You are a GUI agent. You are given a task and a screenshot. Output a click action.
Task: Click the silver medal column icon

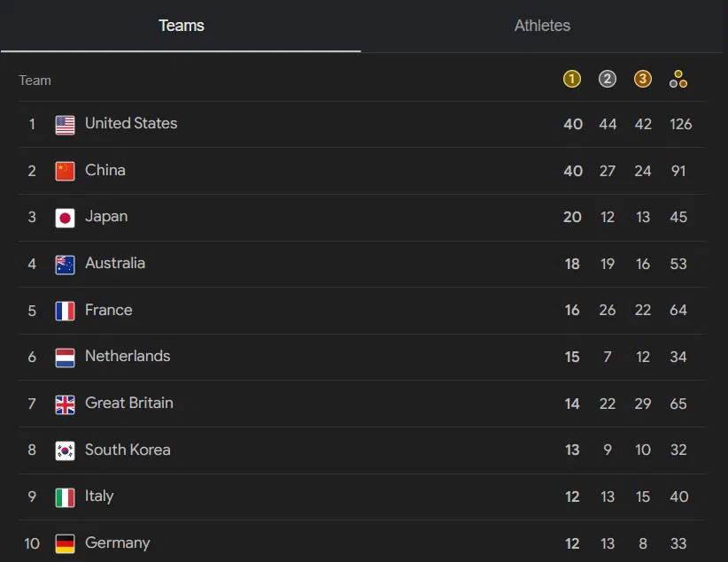(x=608, y=79)
